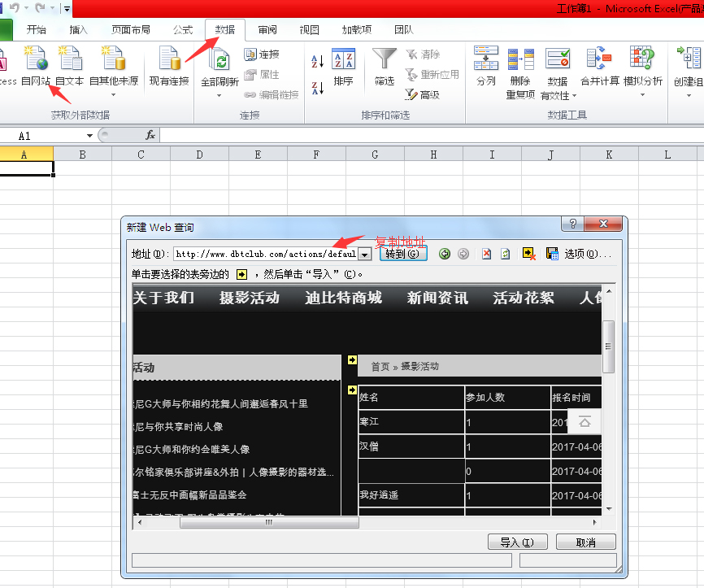Viewport: 704px width, 588px height.
Task: Expand the address URL dropdown
Action: pyautogui.click(x=365, y=254)
